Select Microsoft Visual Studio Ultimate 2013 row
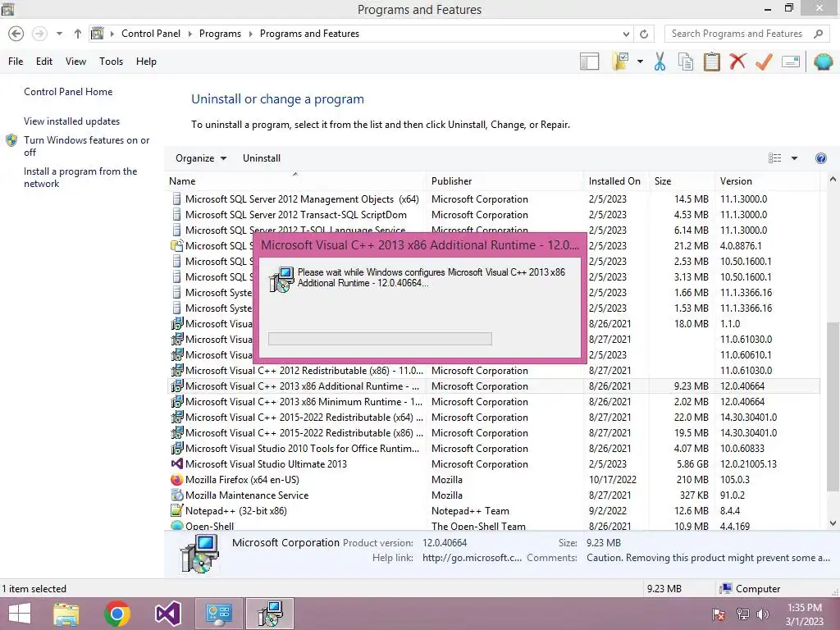 click(x=494, y=464)
